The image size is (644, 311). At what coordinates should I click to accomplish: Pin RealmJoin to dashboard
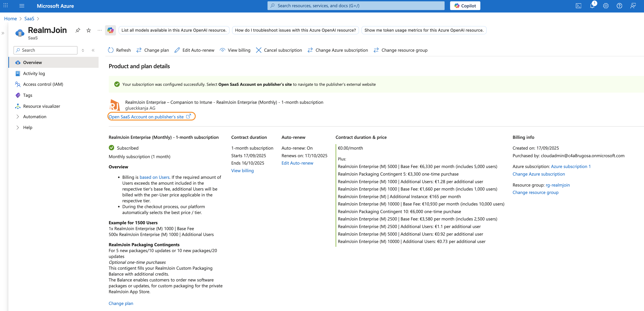78,30
